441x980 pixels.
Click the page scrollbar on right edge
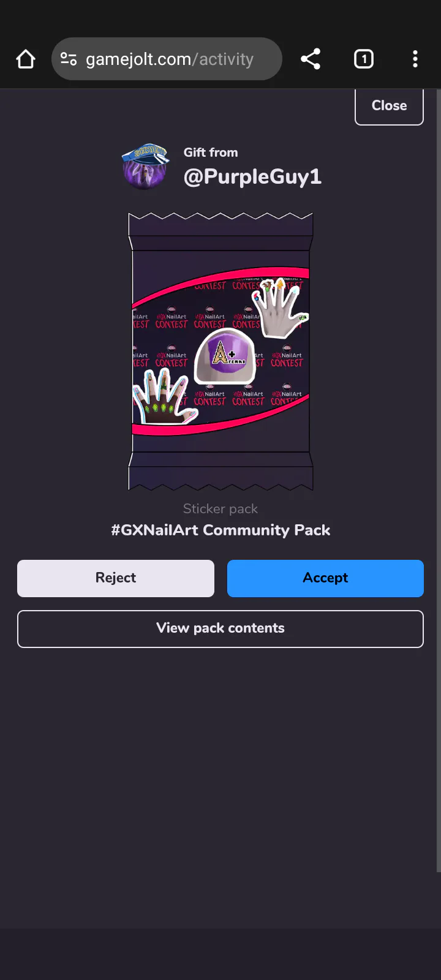click(438, 478)
